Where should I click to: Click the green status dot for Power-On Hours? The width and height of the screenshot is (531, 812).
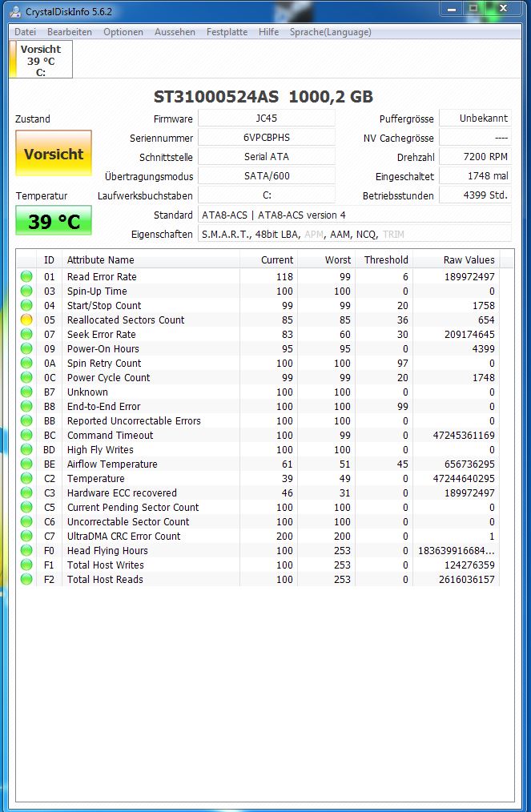[26, 349]
